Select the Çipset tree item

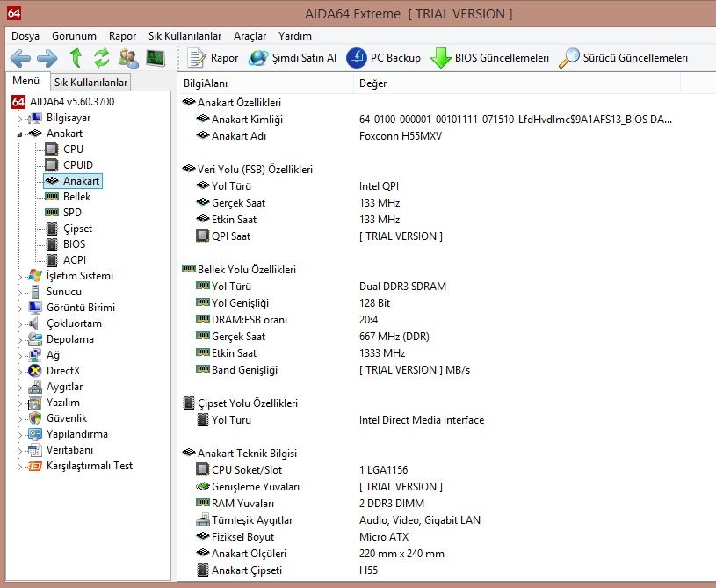pyautogui.click(x=77, y=228)
